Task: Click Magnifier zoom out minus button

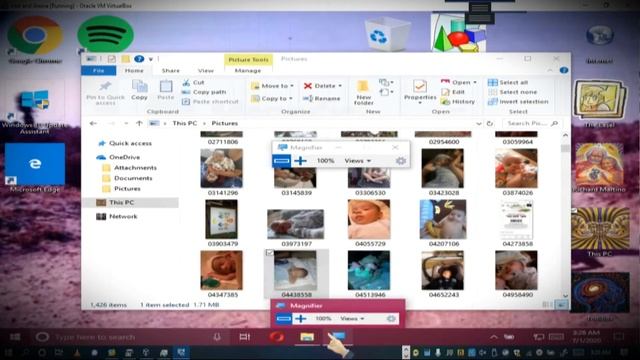Action: point(282,161)
